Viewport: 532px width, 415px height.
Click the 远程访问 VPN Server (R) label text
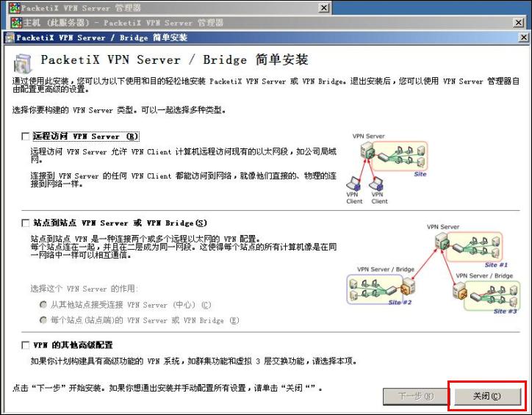click(x=85, y=137)
